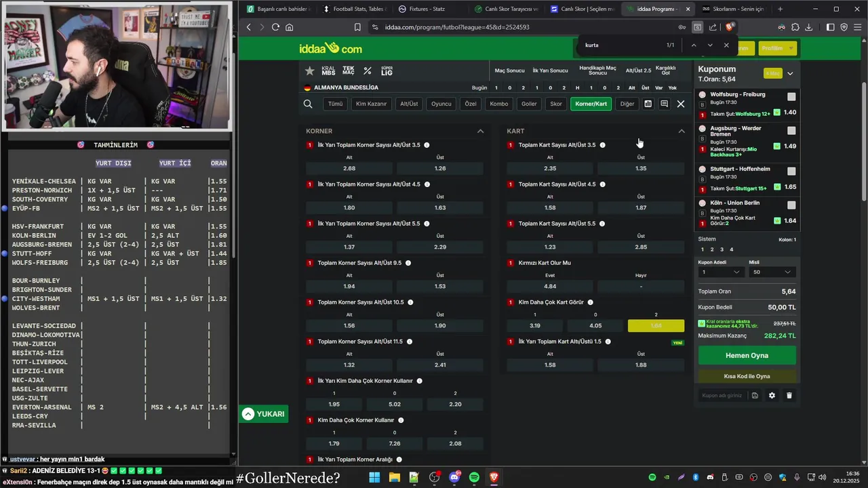Click the Brave shields icon
Screen dimensions: 868x488
[729, 27]
